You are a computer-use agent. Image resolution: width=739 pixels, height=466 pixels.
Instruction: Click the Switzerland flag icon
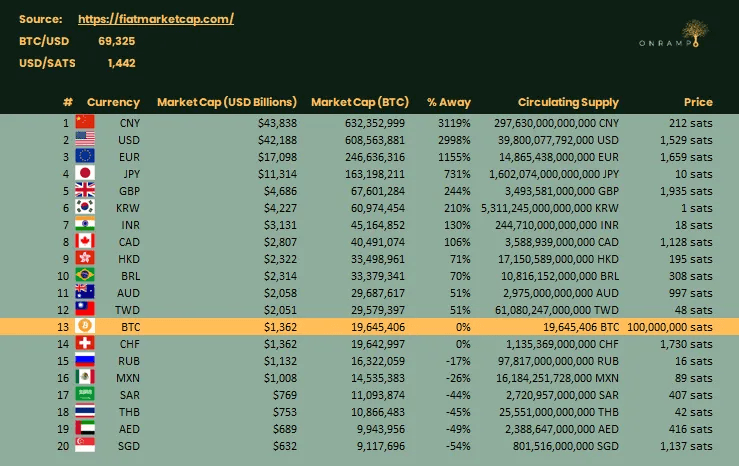[x=85, y=342]
